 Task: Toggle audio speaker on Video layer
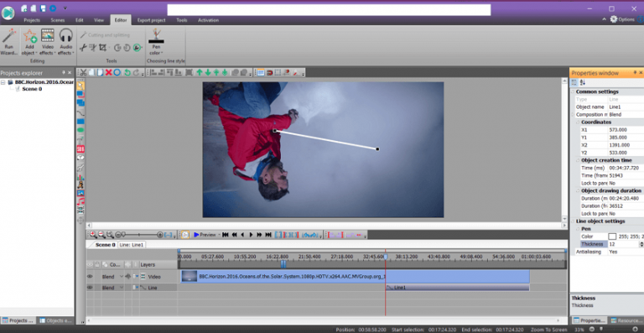pyautogui.click(x=127, y=277)
